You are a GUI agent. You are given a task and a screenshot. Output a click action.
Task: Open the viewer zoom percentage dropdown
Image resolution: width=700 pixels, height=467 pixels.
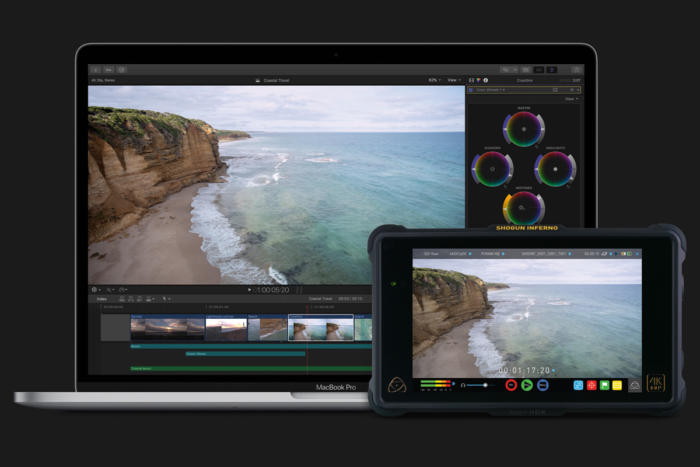pyautogui.click(x=434, y=80)
